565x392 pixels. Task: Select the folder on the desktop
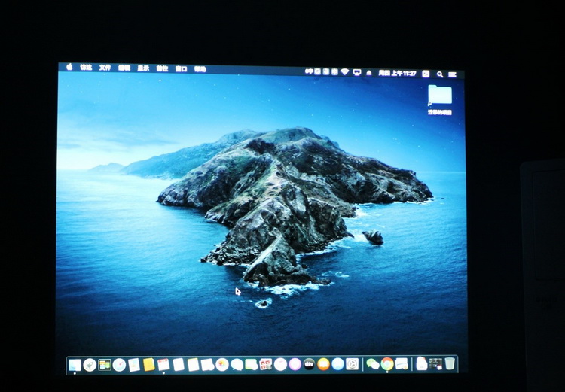[440, 96]
